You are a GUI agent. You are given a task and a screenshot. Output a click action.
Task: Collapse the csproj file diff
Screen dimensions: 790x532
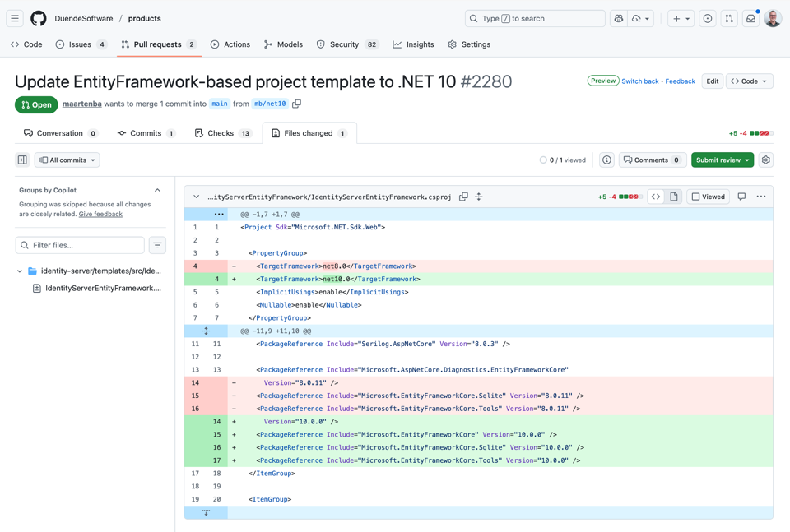click(x=197, y=197)
